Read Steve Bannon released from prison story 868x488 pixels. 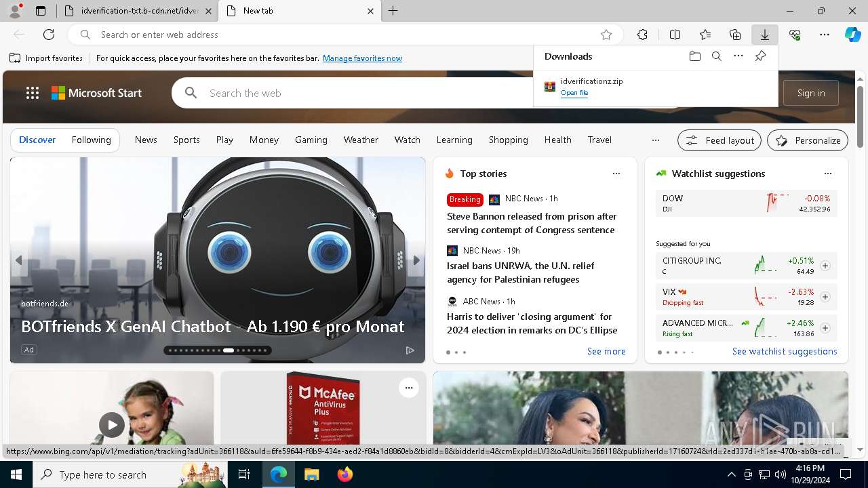click(532, 223)
